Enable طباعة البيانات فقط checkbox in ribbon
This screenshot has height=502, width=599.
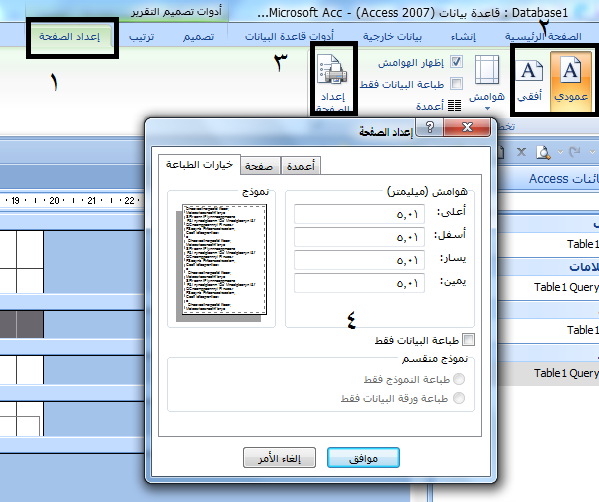(457, 84)
